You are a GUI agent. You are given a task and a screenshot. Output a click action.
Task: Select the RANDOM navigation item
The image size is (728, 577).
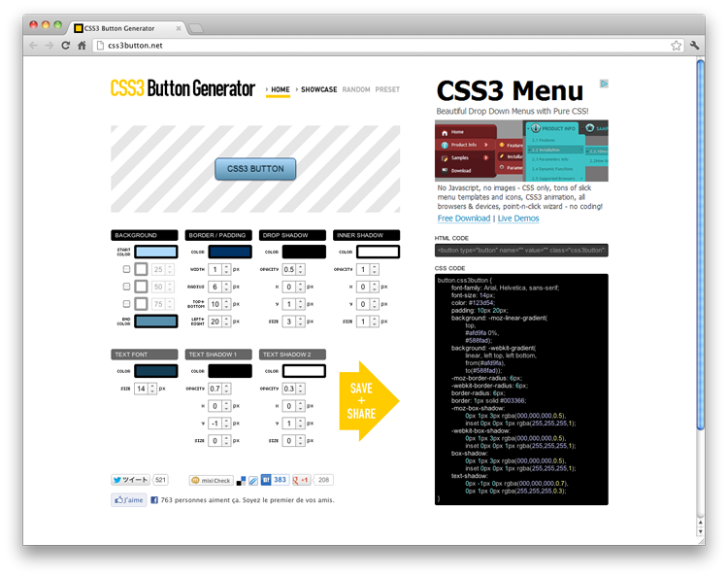pyautogui.click(x=356, y=89)
